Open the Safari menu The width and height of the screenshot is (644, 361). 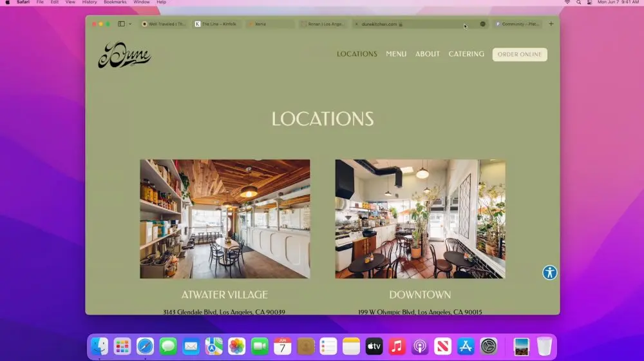coord(23,2)
